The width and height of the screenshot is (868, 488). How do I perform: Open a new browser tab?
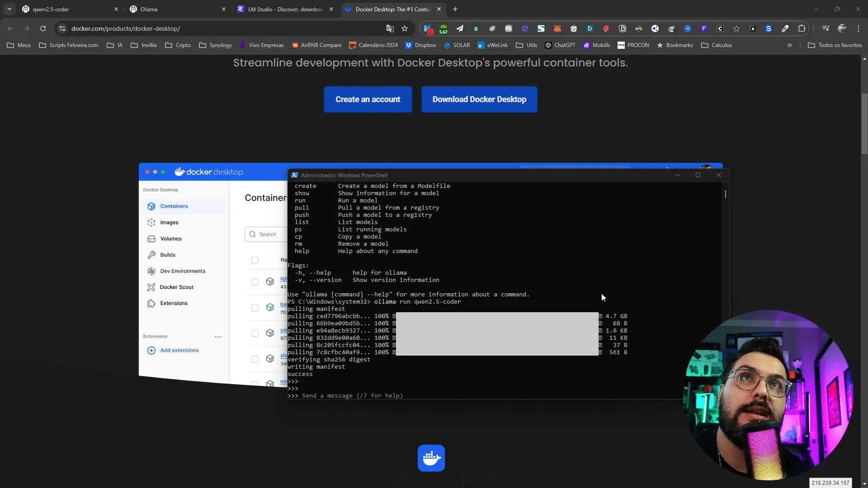[x=455, y=9]
